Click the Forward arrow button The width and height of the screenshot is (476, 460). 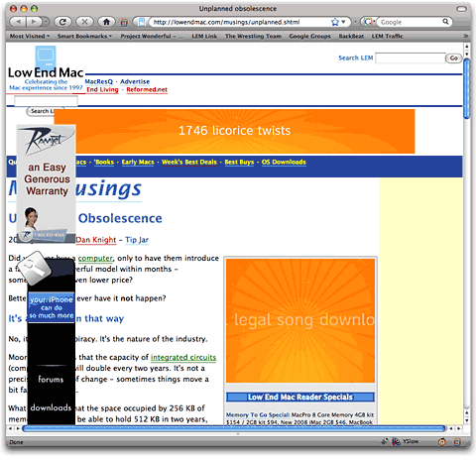coord(33,22)
